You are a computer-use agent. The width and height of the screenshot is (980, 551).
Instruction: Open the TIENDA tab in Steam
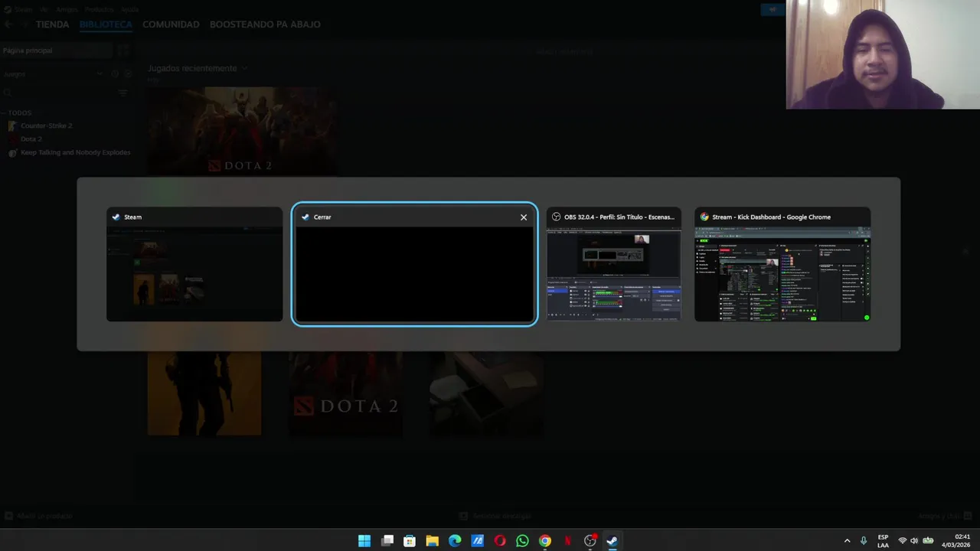(52, 24)
